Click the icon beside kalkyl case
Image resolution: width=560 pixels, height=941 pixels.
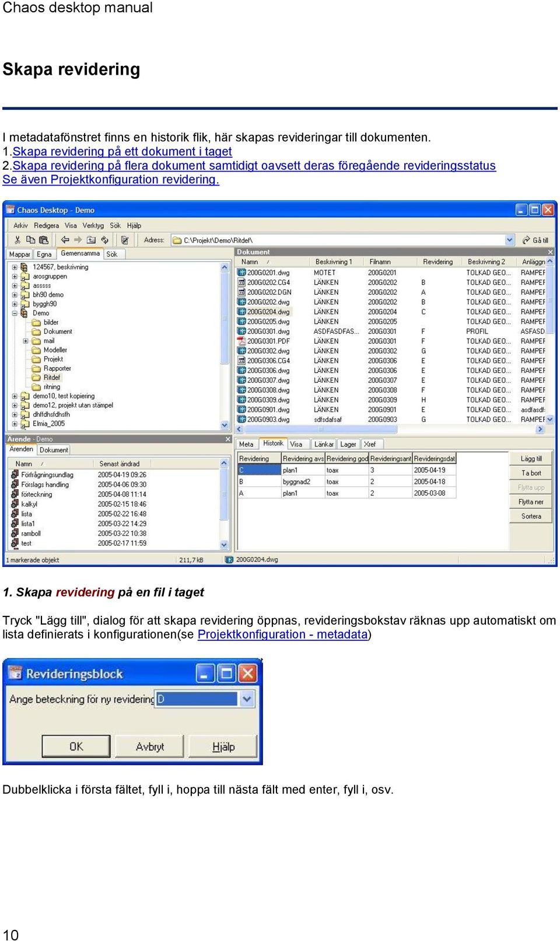tap(15, 504)
